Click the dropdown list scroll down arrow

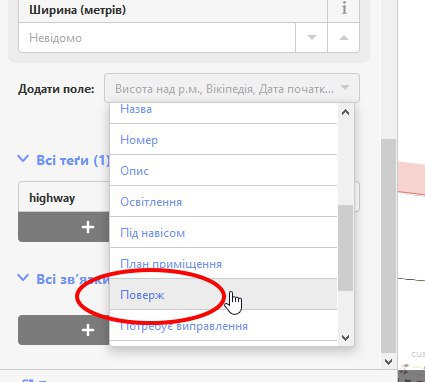pos(346,338)
